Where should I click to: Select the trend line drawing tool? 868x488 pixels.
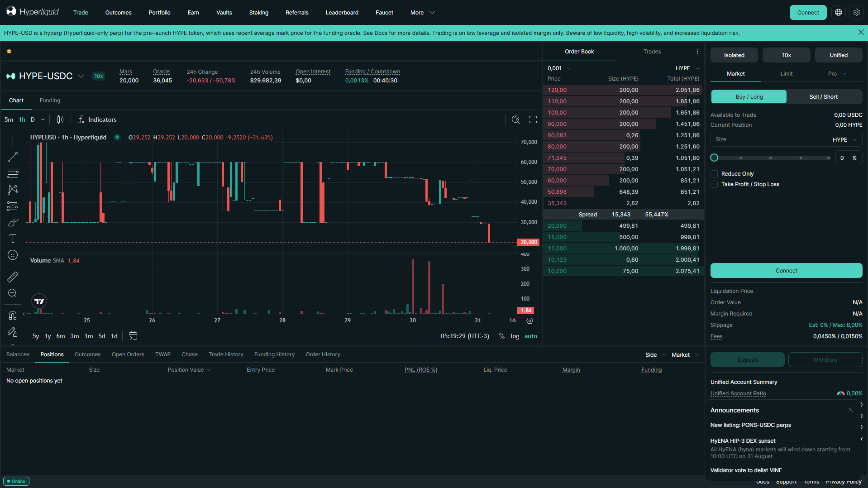coord(13,157)
